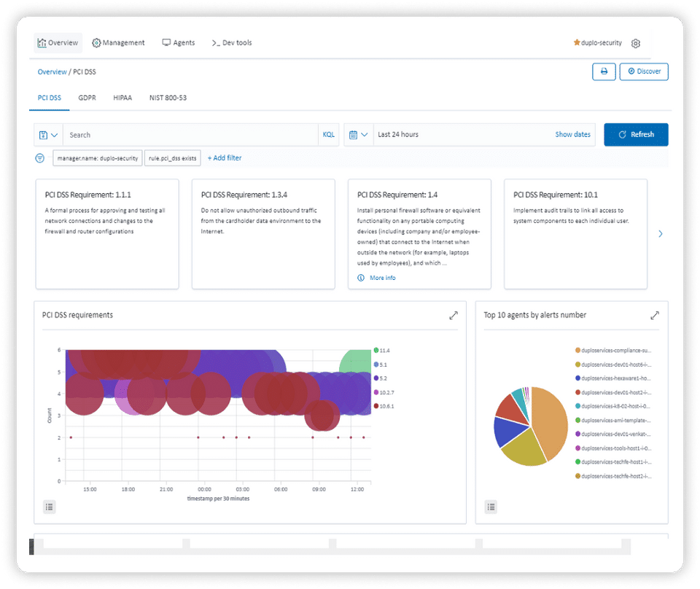The height and width of the screenshot is (589, 700).
Task: Open the filter options icon
Action: 39,158
